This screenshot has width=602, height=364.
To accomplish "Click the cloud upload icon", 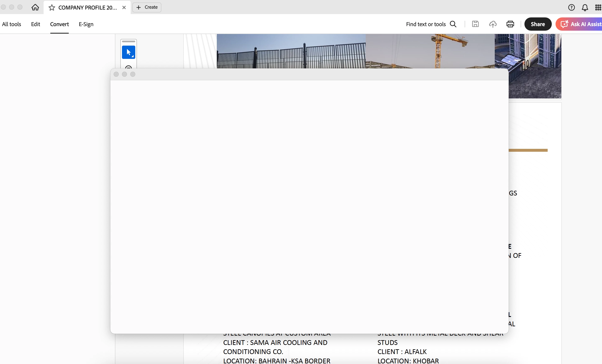I will tap(492, 24).
